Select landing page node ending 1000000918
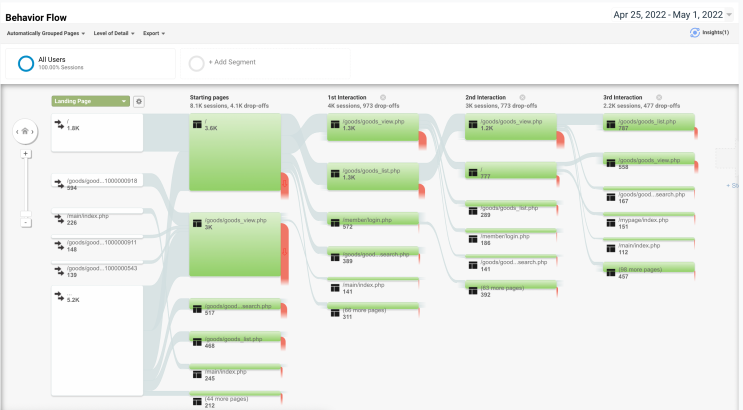The image size is (743, 410). (x=97, y=181)
